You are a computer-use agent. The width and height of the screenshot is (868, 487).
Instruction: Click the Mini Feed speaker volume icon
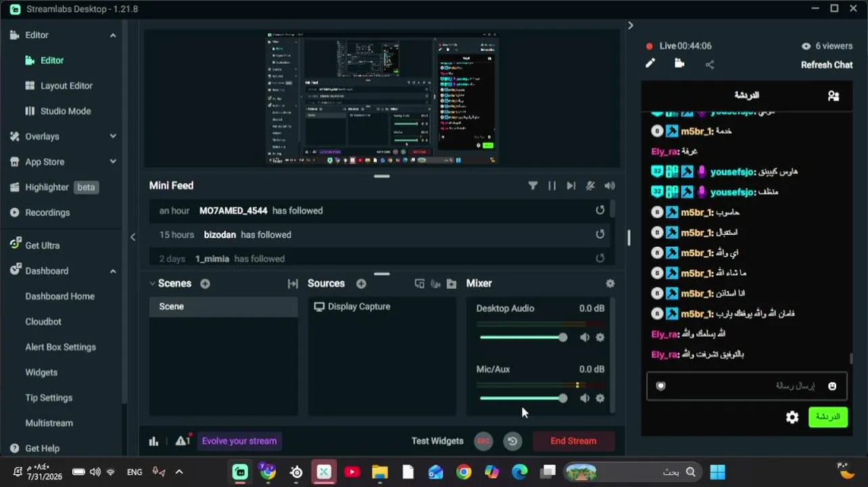click(x=610, y=185)
